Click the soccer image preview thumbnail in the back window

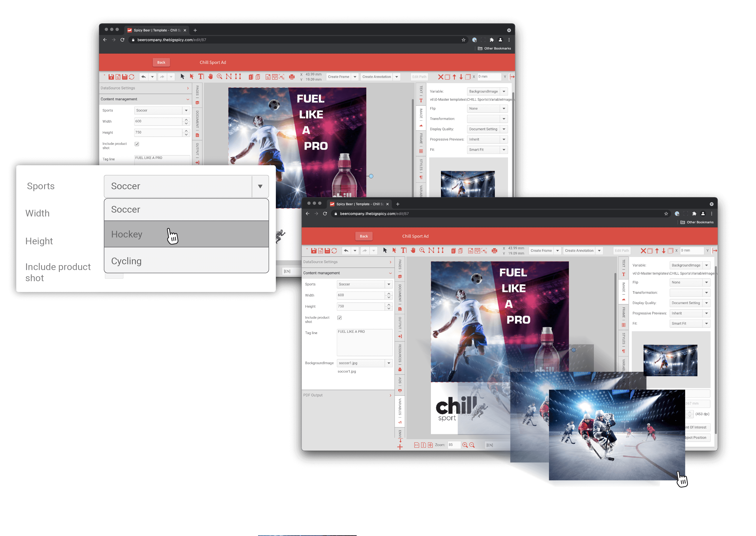pyautogui.click(x=468, y=184)
